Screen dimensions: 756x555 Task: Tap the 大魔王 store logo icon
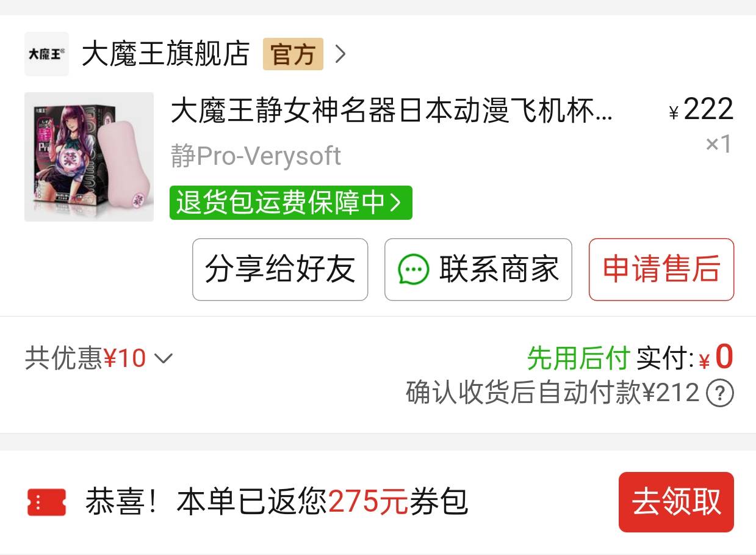click(x=46, y=54)
